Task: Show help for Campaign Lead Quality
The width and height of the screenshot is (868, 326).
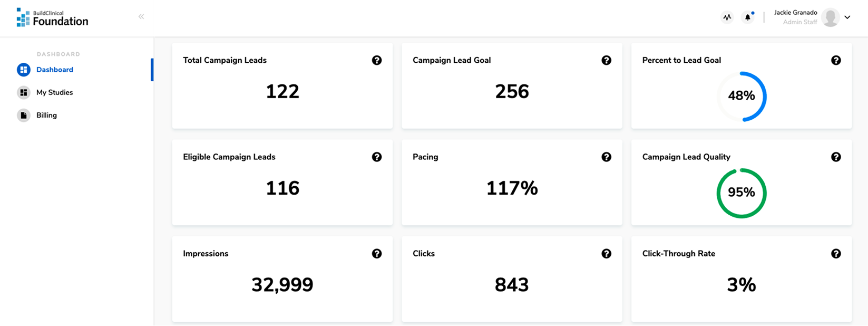Action: click(836, 157)
